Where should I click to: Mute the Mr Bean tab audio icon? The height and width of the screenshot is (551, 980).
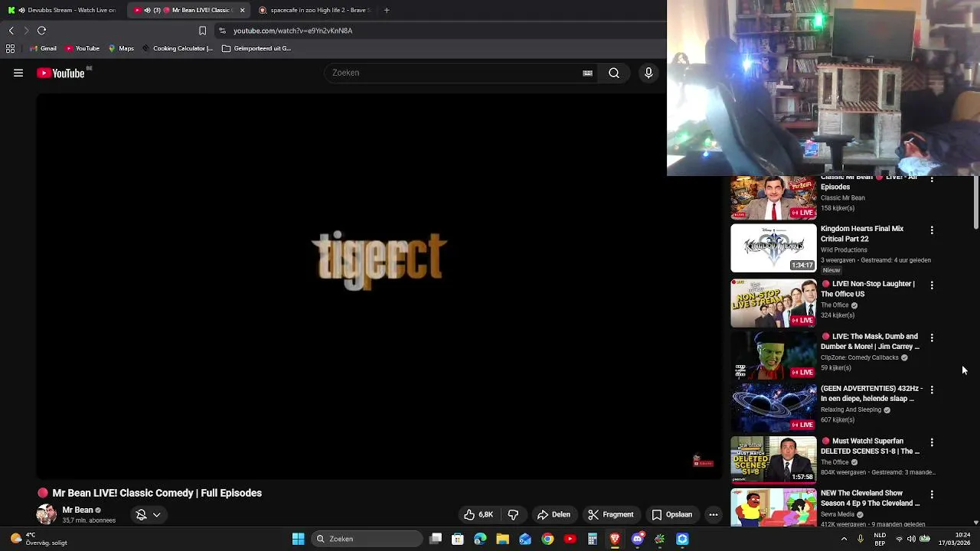click(147, 10)
